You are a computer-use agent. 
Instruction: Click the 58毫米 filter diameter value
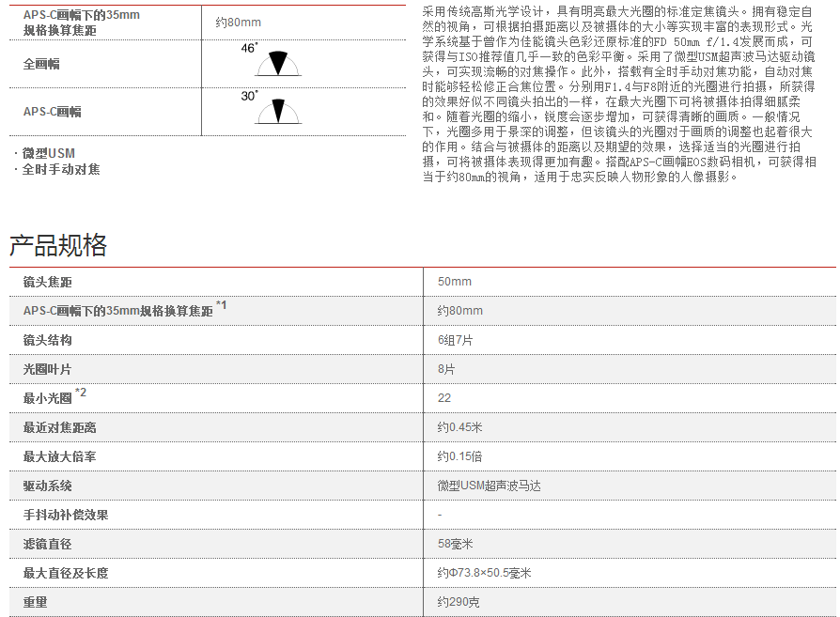tap(456, 544)
